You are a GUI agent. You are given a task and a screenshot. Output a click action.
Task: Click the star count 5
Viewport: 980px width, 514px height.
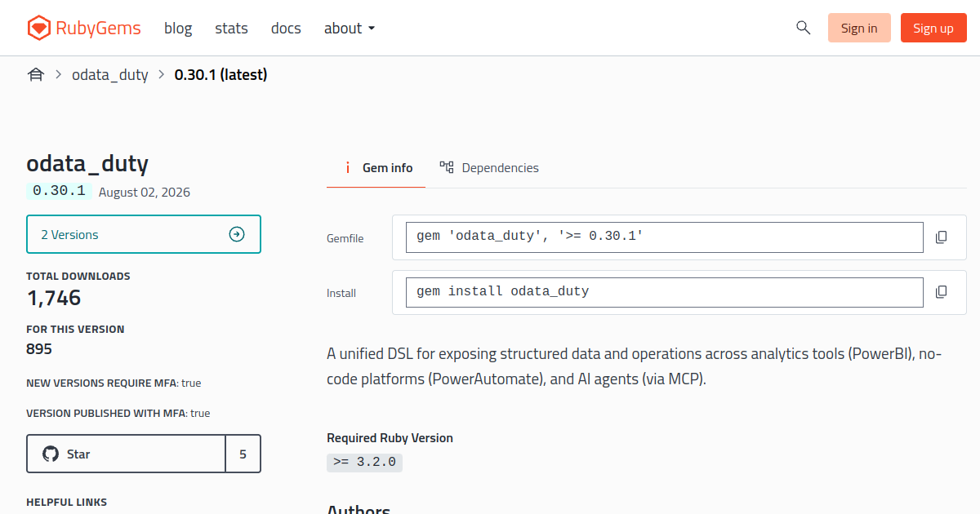243,454
